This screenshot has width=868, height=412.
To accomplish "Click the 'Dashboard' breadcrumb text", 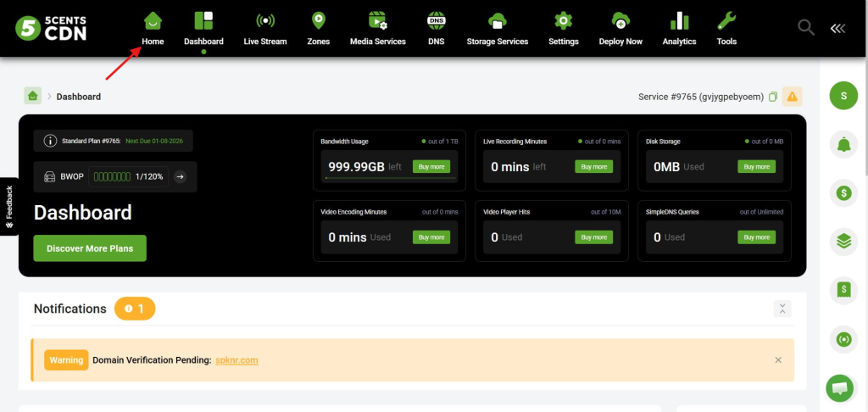I will pos(79,97).
